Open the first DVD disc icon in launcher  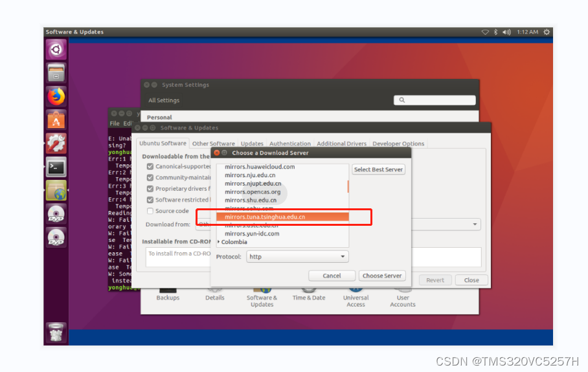[x=56, y=214]
